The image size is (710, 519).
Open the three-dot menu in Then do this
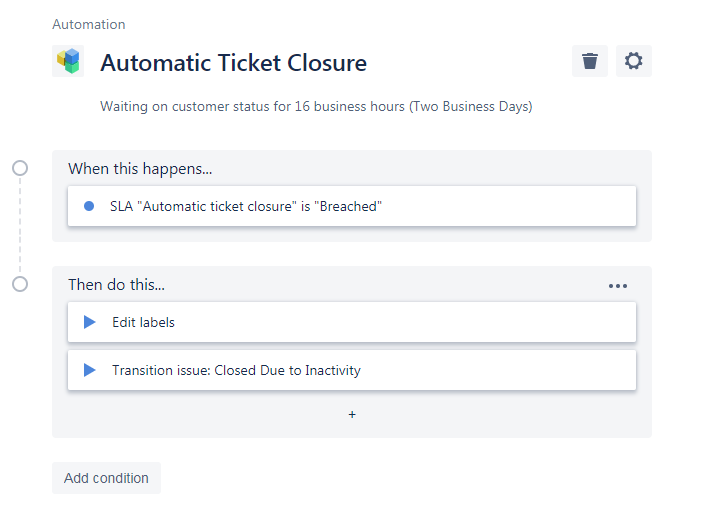(618, 286)
